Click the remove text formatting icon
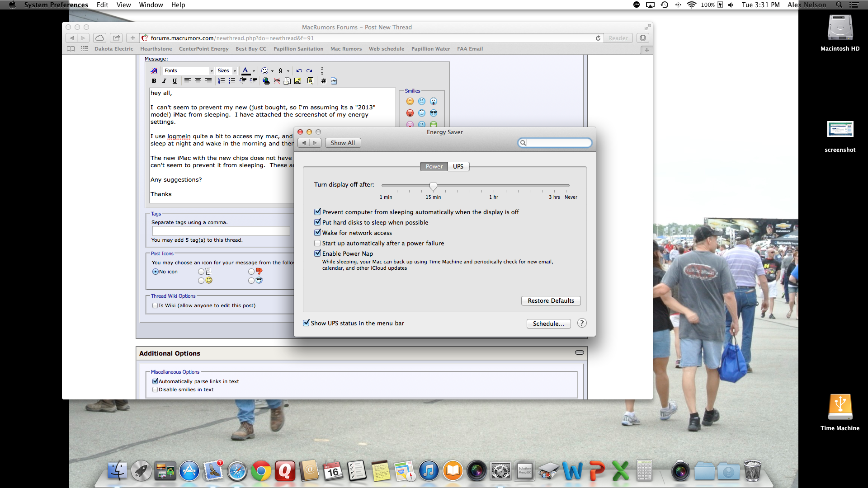868x488 pixels. pos(154,70)
